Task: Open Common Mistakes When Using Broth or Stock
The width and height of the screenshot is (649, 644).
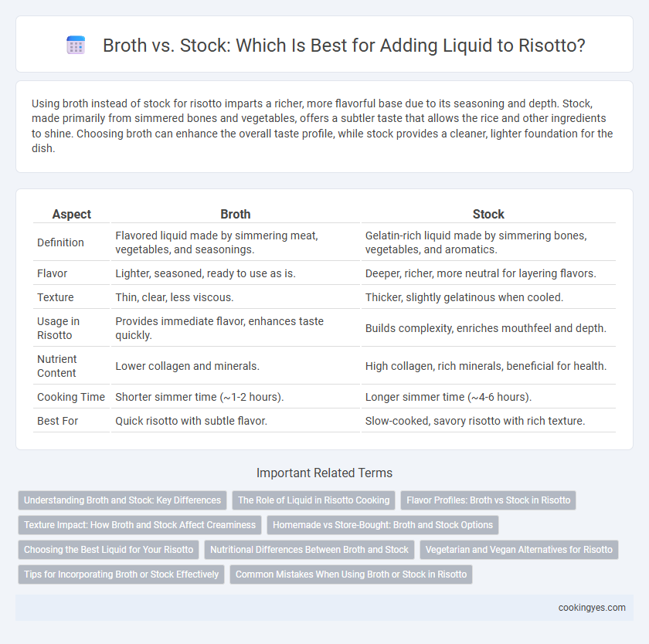Action: pos(351,575)
